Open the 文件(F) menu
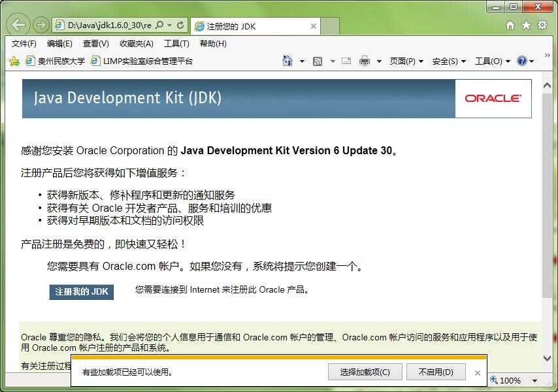The width and height of the screenshot is (558, 392). point(24,44)
